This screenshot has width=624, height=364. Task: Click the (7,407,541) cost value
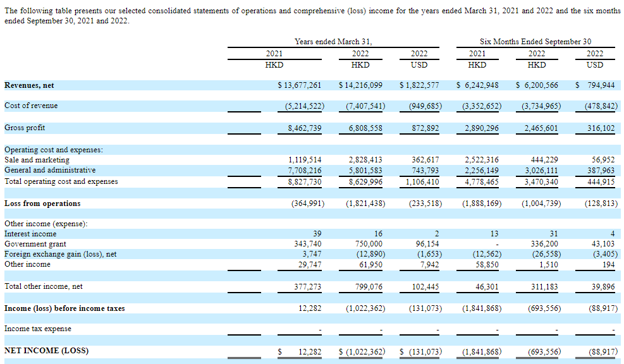365,106
